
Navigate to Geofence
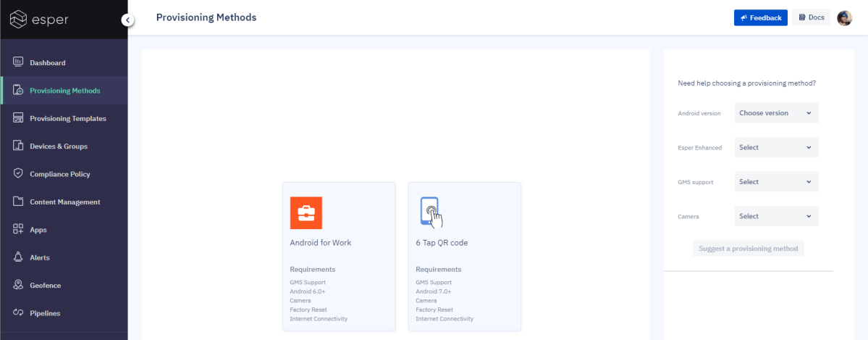click(x=64, y=285)
